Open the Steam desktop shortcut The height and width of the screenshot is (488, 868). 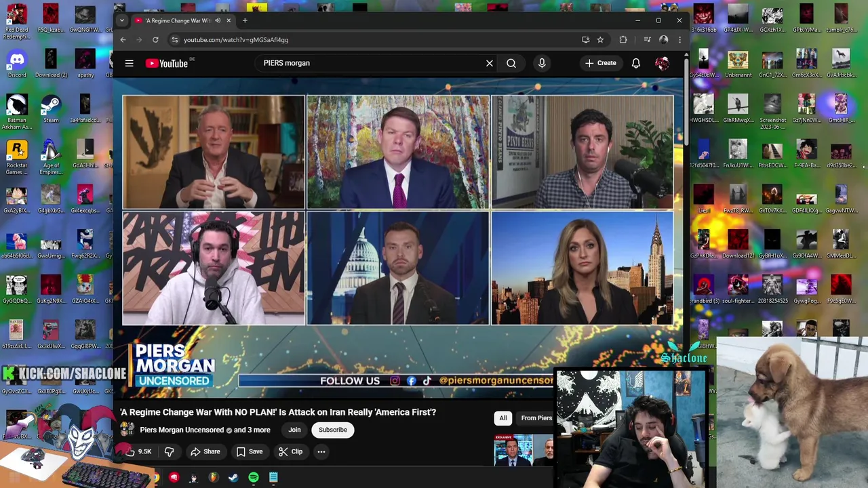[51, 108]
